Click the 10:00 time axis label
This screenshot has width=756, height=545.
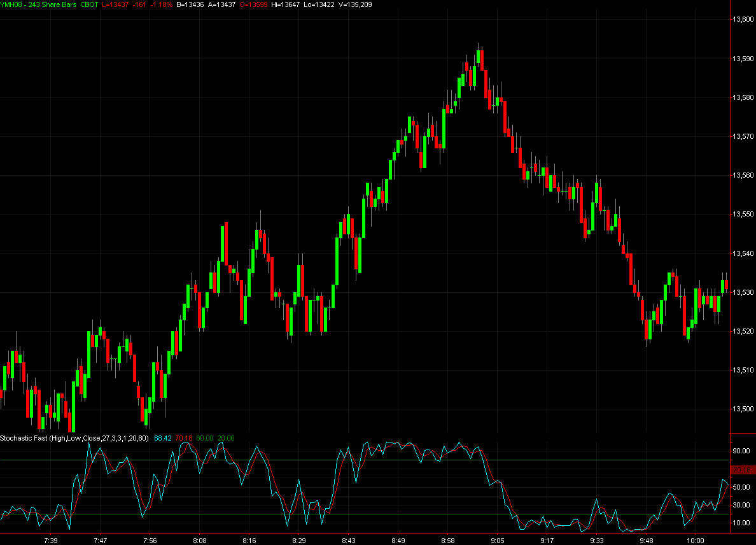(x=696, y=541)
